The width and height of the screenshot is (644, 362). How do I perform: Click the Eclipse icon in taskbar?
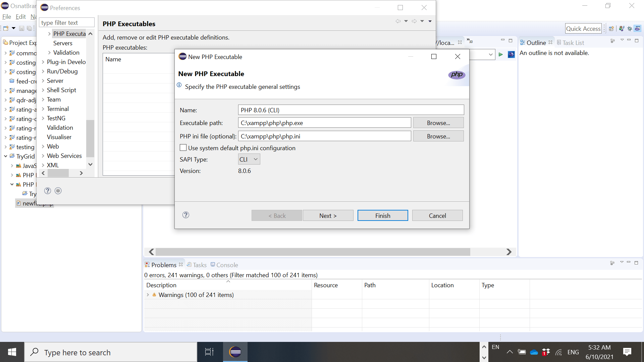[235, 352]
